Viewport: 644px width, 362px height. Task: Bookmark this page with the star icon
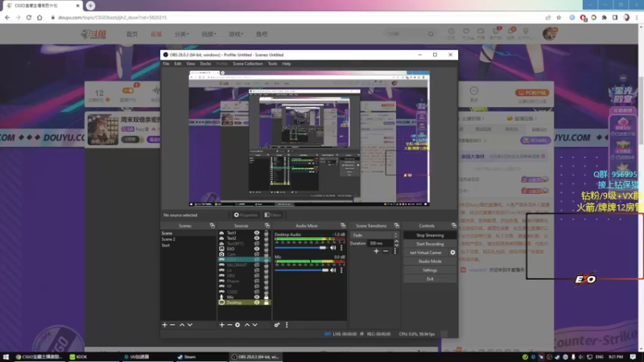click(559, 17)
